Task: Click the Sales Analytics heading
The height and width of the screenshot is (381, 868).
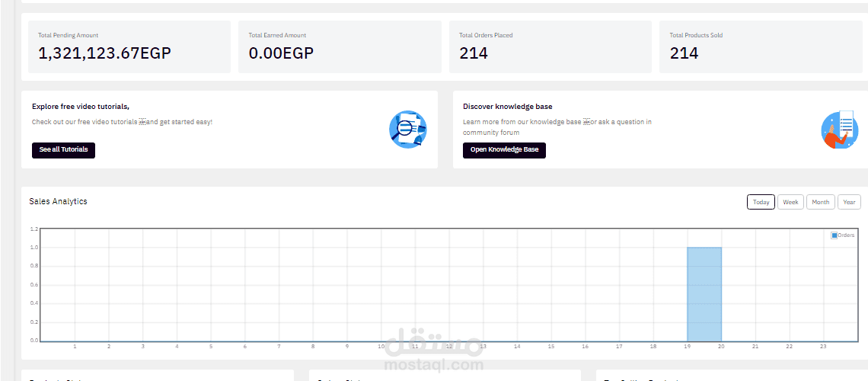Action: (58, 202)
